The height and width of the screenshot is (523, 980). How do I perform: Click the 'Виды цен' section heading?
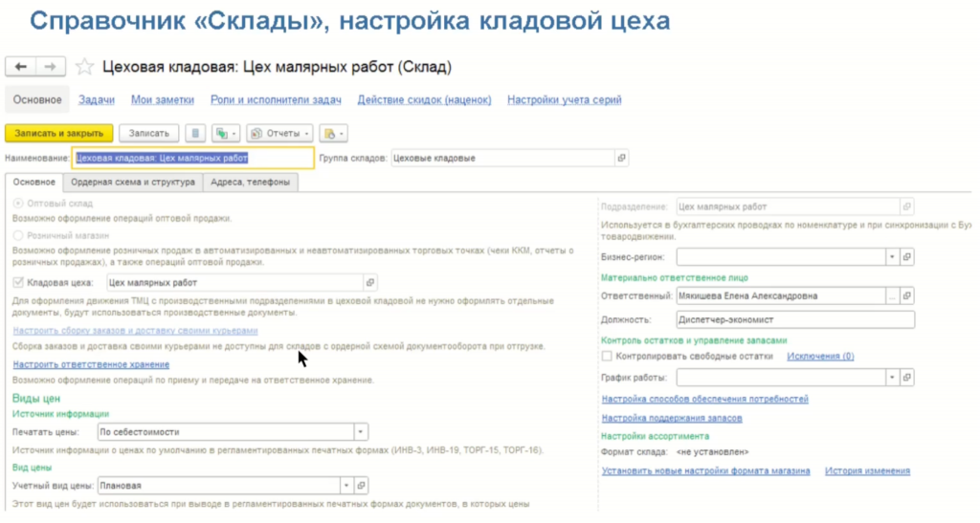coord(36,398)
